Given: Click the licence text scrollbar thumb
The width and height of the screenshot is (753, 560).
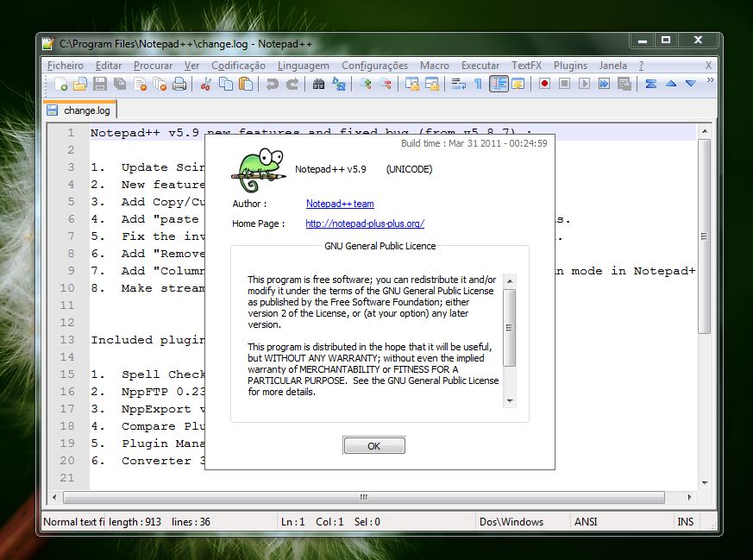Looking at the screenshot, I should (510, 328).
